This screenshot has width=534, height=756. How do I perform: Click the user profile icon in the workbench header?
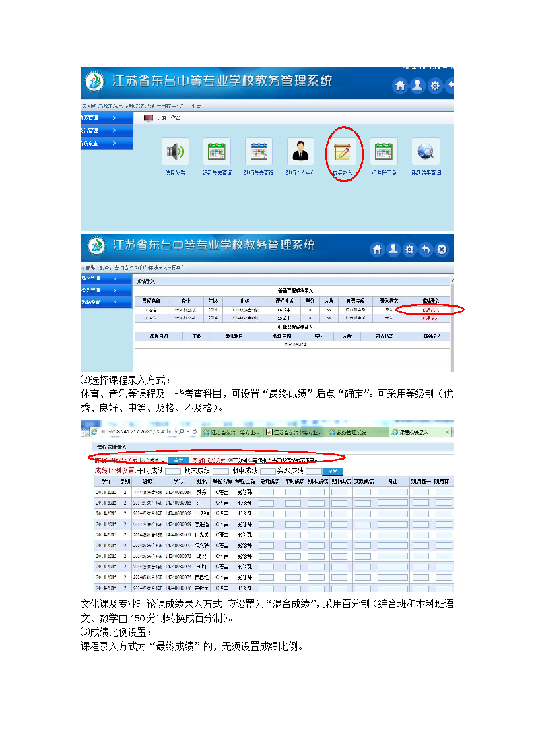click(x=418, y=86)
